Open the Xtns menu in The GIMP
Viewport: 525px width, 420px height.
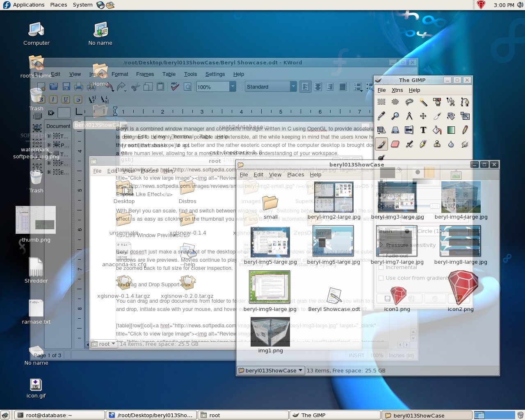(x=397, y=90)
